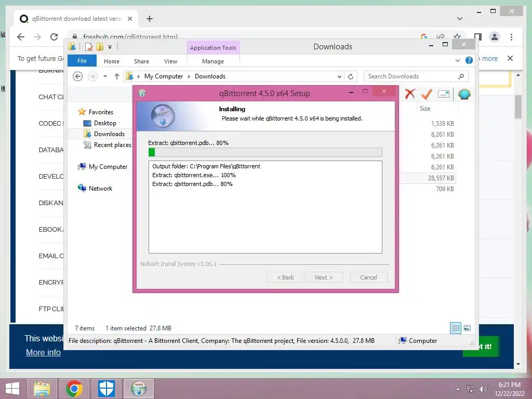Switch Explorer to large icons view
Viewport: 532px width, 399px height.
[x=467, y=328]
